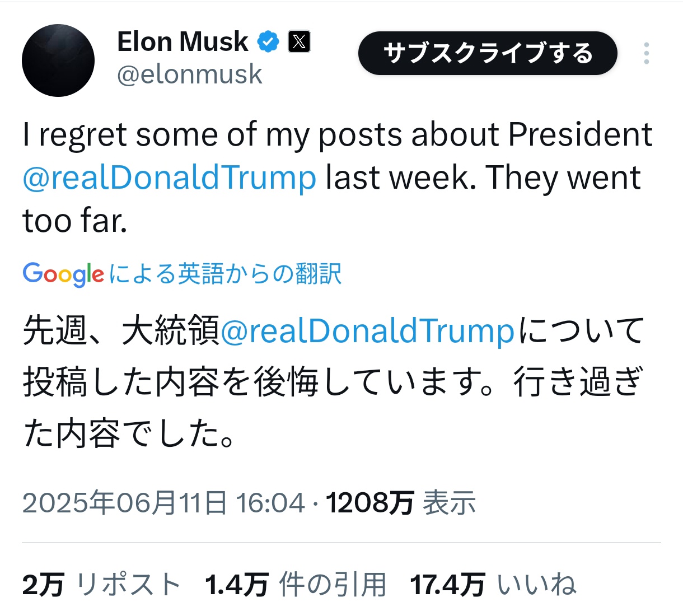Click the translated text starting 先週、大統領

coord(120,331)
